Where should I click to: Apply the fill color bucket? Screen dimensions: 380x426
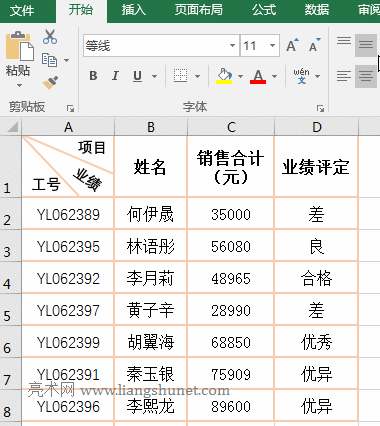(x=224, y=76)
